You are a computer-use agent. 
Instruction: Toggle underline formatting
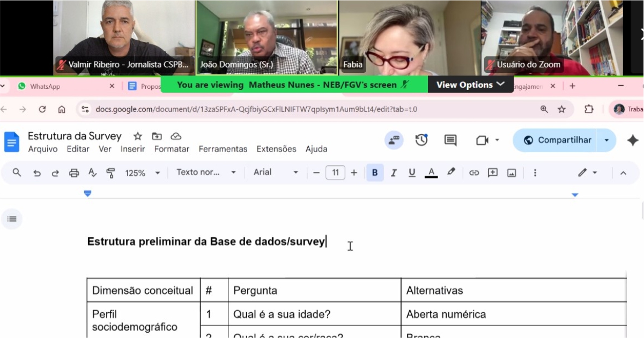[x=412, y=172]
